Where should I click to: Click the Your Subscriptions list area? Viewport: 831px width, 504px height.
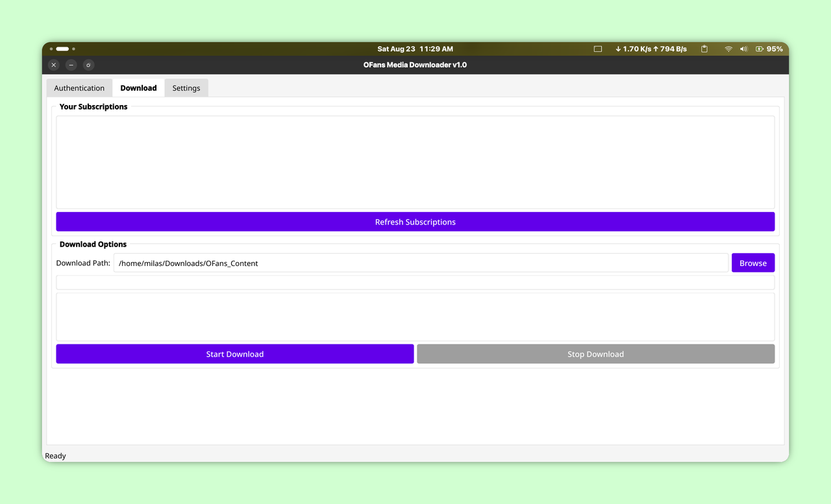tap(415, 162)
